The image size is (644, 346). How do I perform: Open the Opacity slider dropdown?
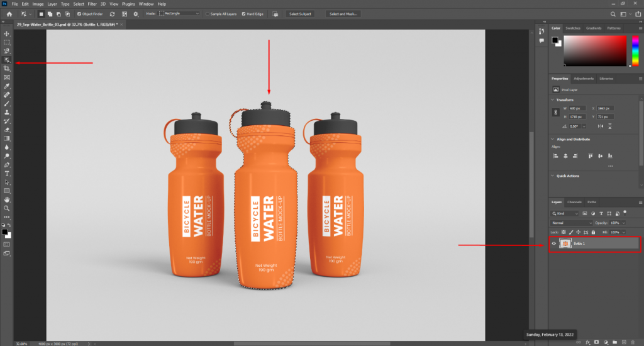(624, 223)
